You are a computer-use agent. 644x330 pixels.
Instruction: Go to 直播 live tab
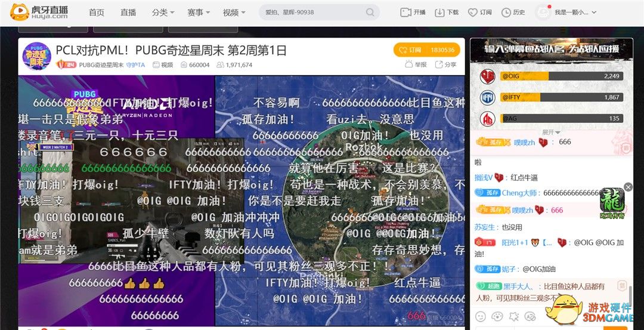click(x=128, y=13)
